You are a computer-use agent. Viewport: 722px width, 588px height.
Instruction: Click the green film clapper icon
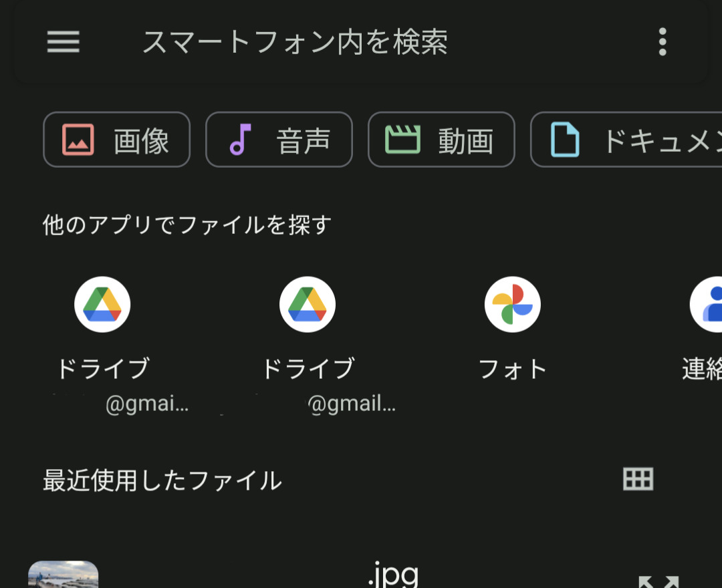402,140
